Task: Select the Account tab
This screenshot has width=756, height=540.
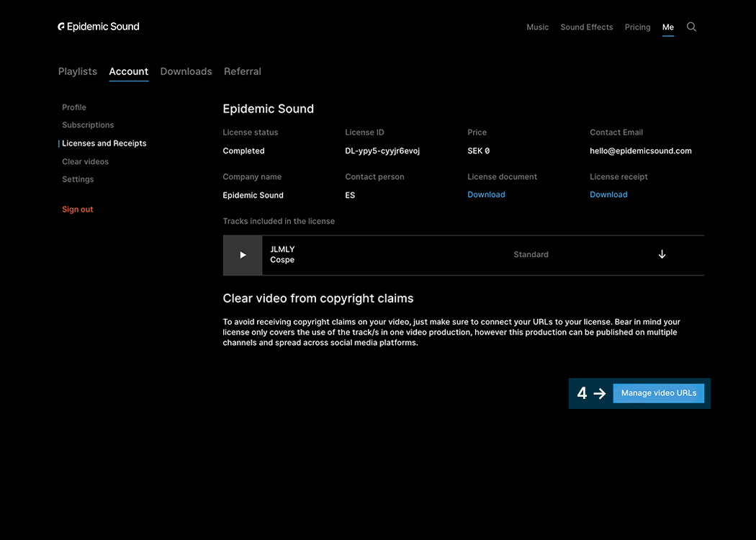Action: (129, 71)
